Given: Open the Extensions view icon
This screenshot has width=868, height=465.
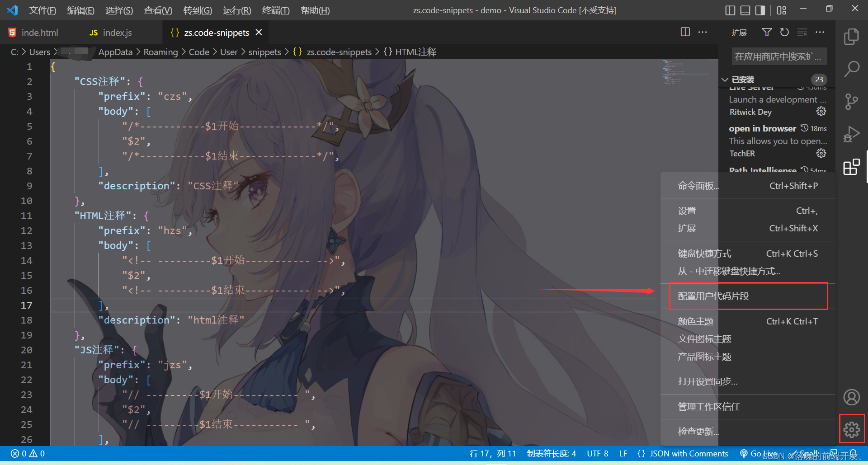Looking at the screenshot, I should (x=851, y=167).
